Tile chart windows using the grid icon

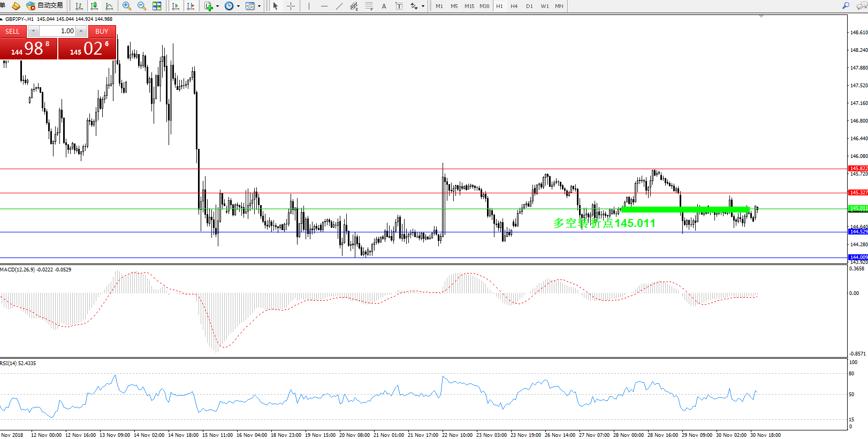(x=157, y=6)
